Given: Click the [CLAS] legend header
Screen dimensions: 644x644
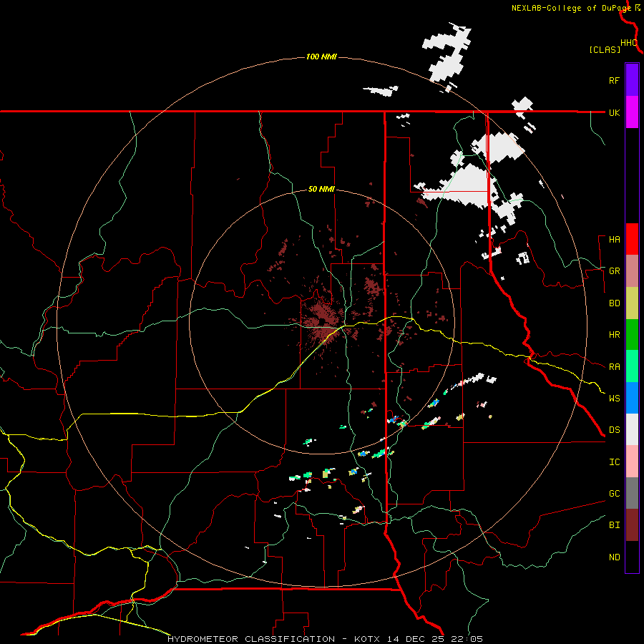Looking at the screenshot, I should [x=605, y=49].
